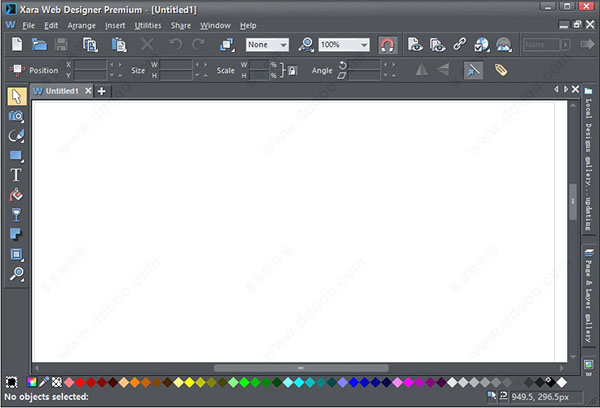Click the Delete X icon

tap(147, 44)
